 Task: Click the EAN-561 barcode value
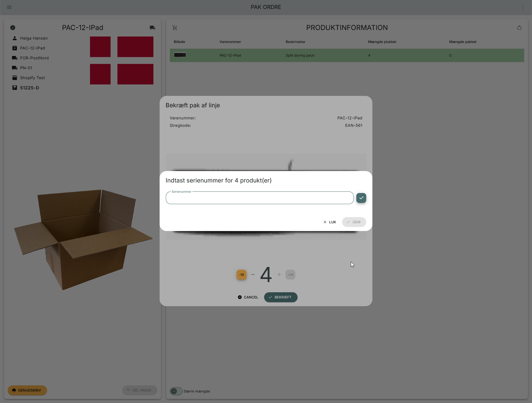pyautogui.click(x=354, y=125)
